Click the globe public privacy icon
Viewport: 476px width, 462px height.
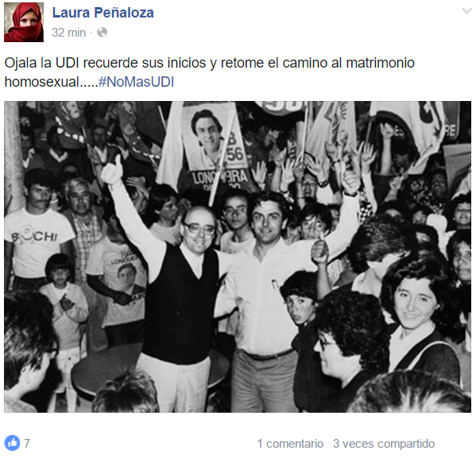(102, 32)
